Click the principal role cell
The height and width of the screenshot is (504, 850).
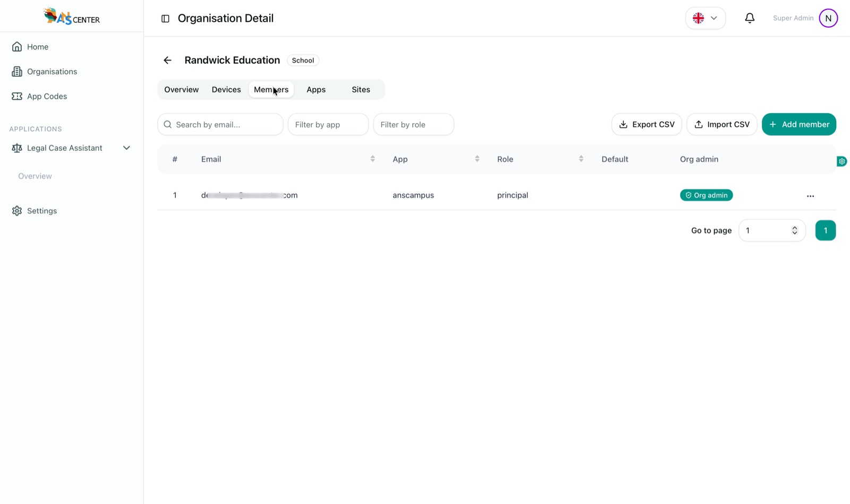(513, 195)
